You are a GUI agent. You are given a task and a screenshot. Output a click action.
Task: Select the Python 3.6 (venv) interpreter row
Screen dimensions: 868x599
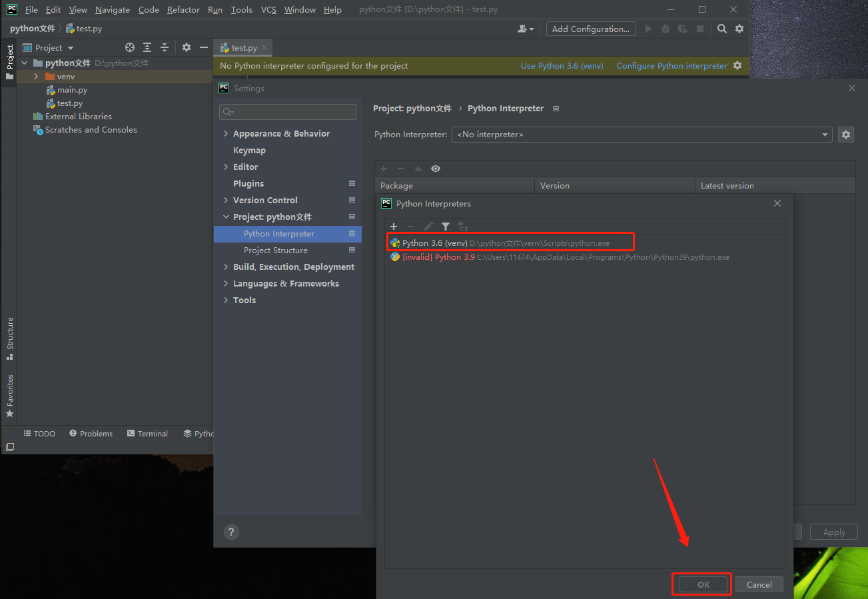[x=585, y=243]
